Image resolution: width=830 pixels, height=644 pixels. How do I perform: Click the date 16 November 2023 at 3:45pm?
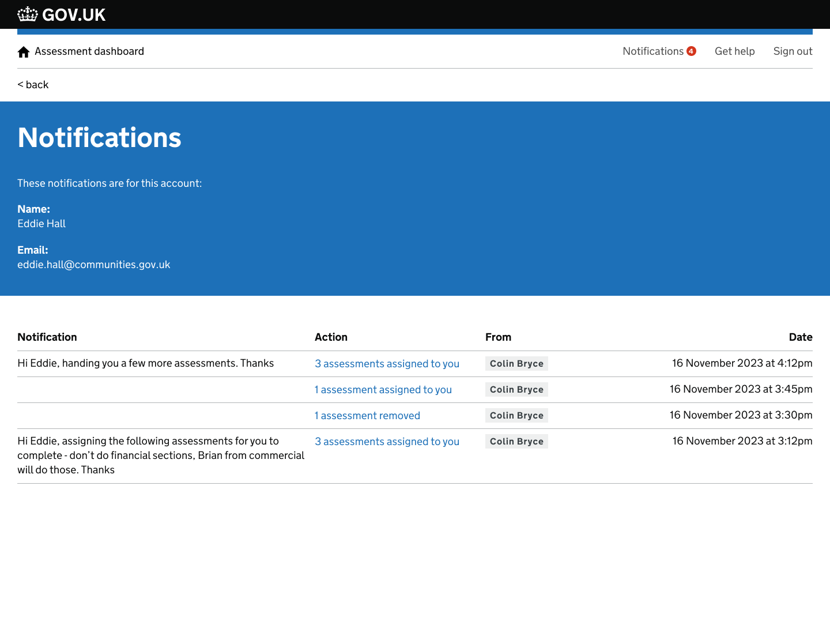click(741, 389)
